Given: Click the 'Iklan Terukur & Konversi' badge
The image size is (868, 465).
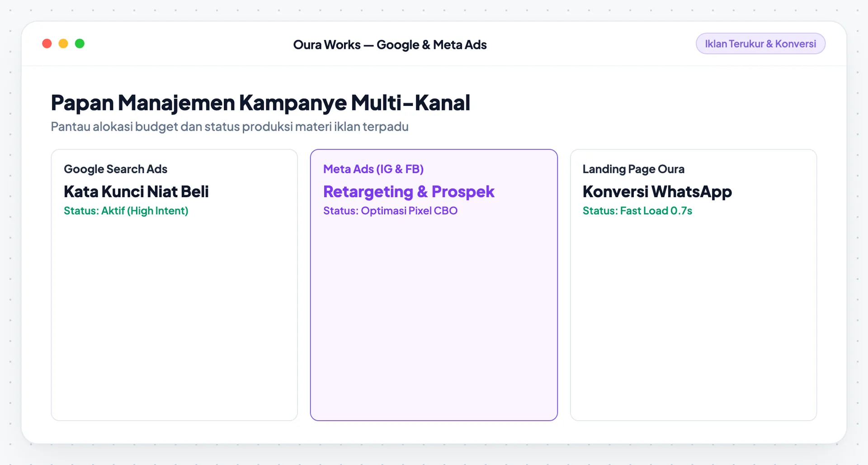Looking at the screenshot, I should (x=760, y=44).
